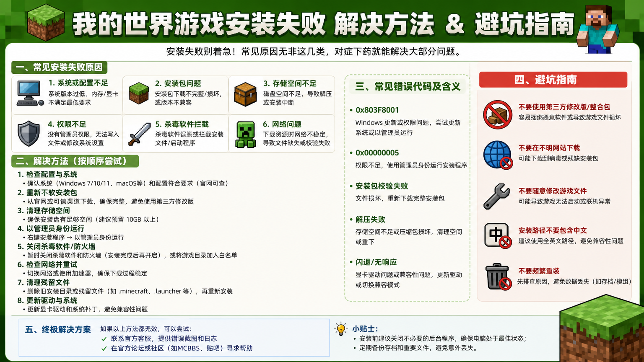Viewport: 644px width, 362px height.
Task: Select the 一、常见安装失败原因 section header
Action: point(60,67)
